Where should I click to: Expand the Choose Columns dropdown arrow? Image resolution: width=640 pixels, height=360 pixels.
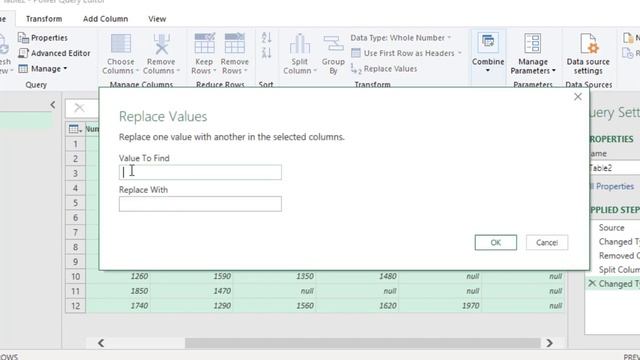pos(137,71)
